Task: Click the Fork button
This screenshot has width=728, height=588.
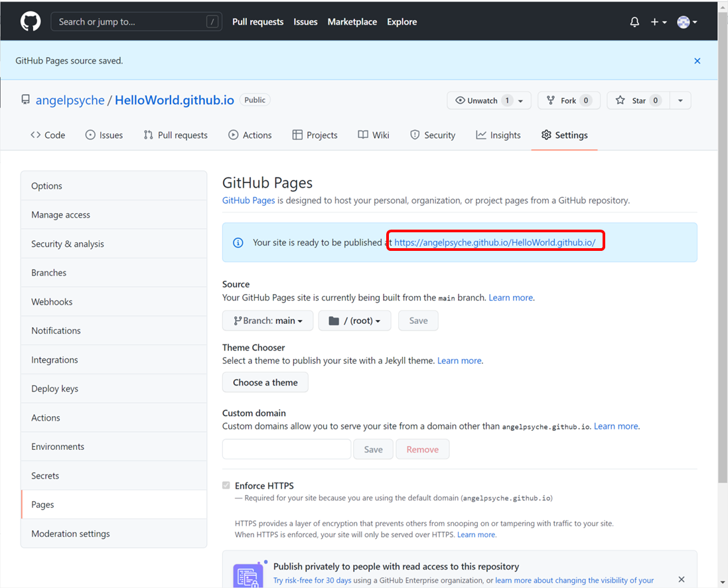Action: pyautogui.click(x=569, y=100)
